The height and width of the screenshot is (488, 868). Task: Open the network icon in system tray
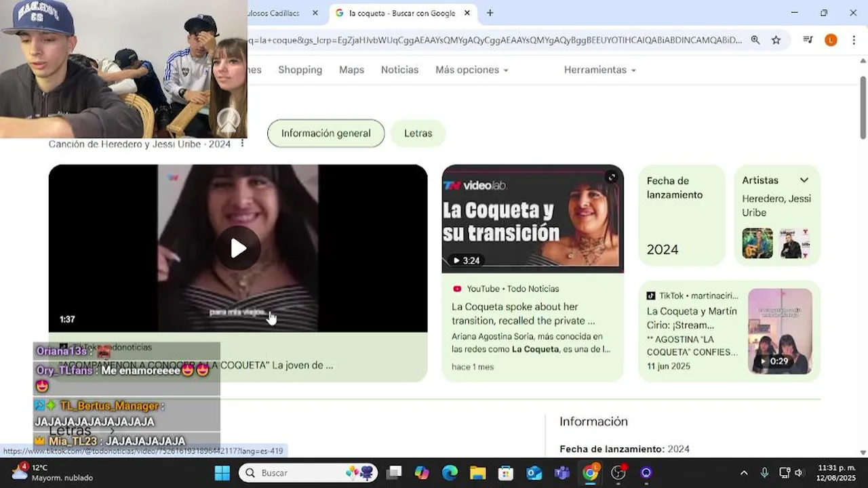[x=785, y=472]
